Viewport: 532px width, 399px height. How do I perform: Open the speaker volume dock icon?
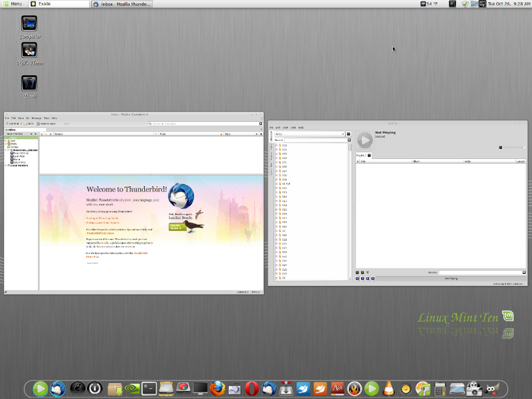[x=406, y=389]
